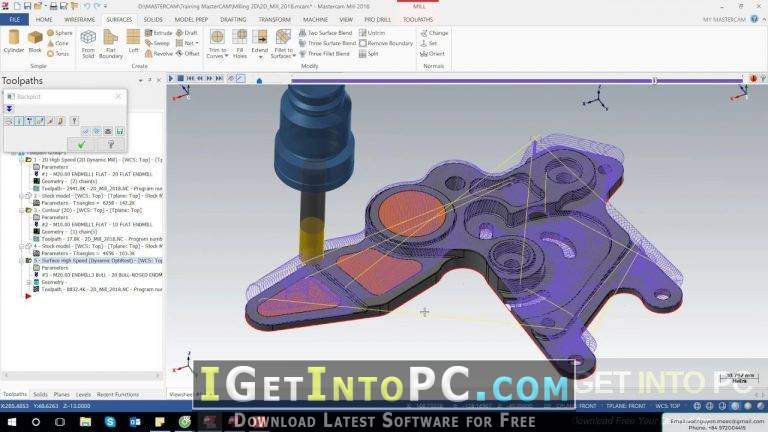Expand the Backplot dialog double-chevron
The height and width of the screenshot is (432, 768).
point(9,109)
